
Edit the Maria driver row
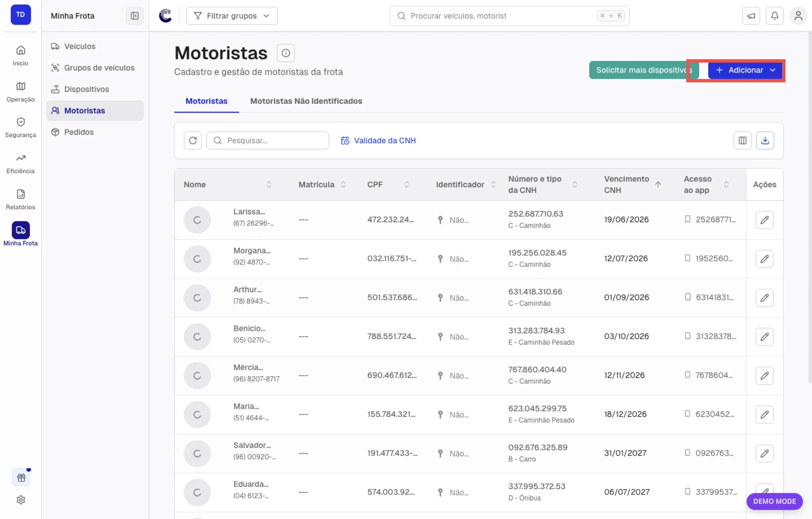pos(764,414)
